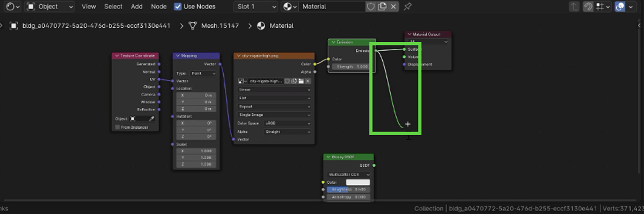Enable the From Instancer checkbox

[118, 127]
